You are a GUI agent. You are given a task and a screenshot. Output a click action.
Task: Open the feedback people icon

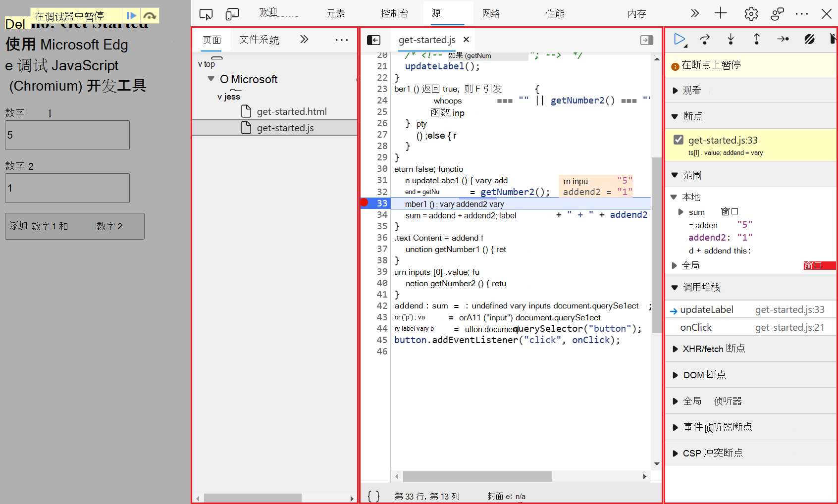point(777,14)
